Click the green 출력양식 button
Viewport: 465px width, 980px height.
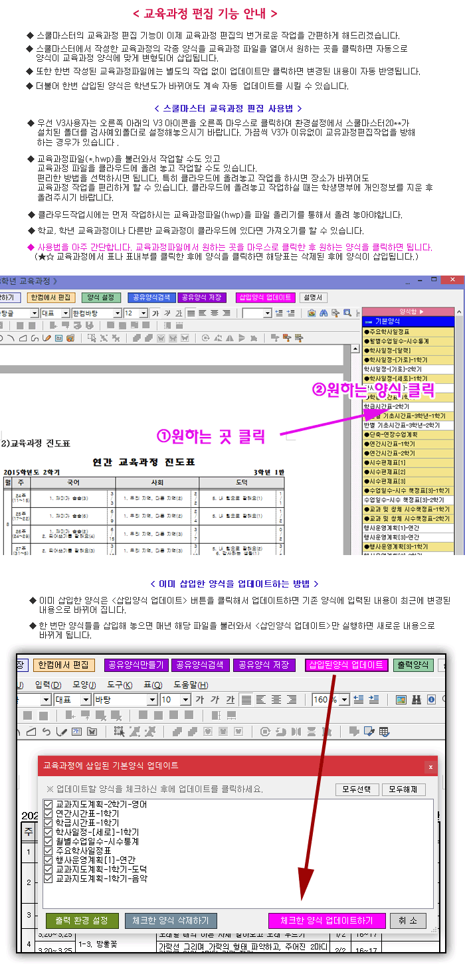tap(413, 665)
